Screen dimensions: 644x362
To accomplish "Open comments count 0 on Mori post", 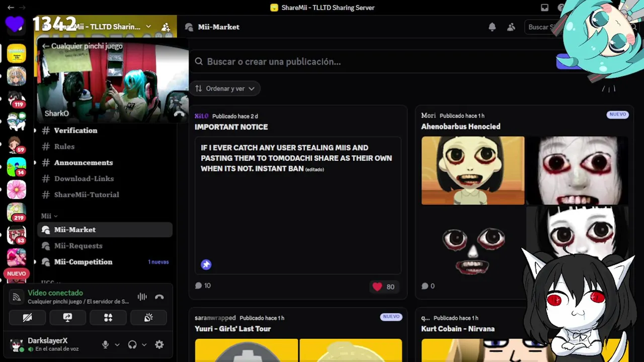I will point(428,286).
